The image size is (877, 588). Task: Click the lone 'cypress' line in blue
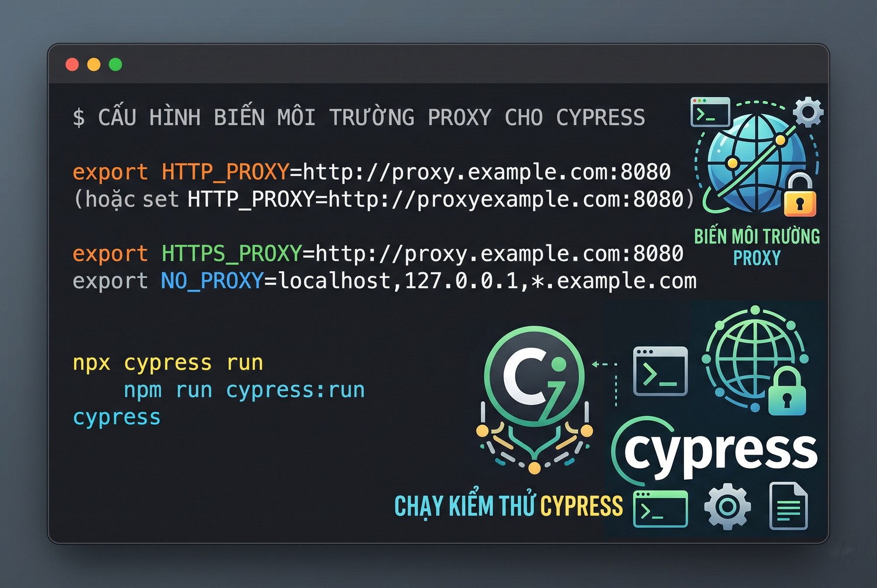tap(116, 418)
